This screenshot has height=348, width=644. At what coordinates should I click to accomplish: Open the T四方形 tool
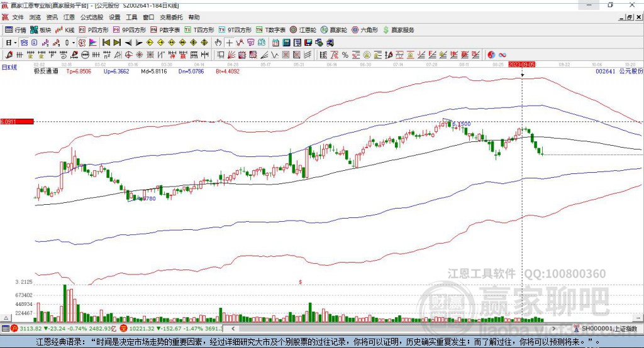coord(199,30)
